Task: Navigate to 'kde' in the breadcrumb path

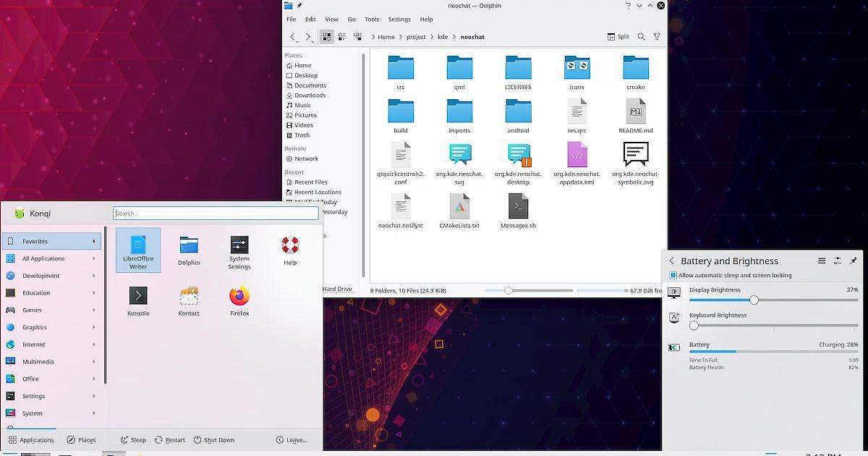Action: [x=442, y=37]
